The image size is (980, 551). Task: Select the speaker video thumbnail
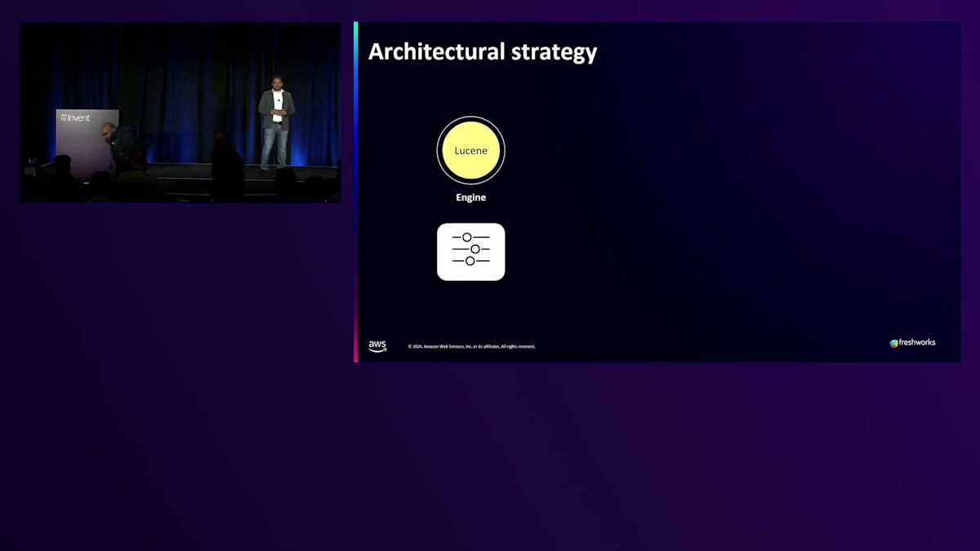pos(180,113)
